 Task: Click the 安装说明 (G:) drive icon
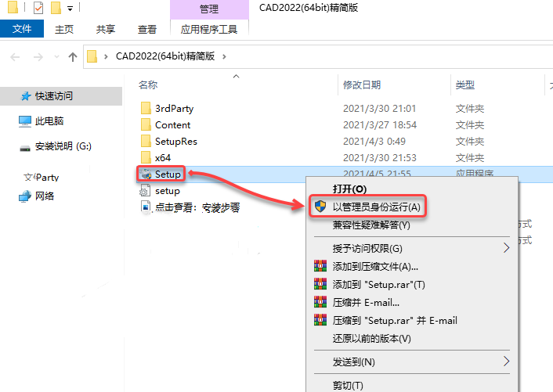pos(25,148)
